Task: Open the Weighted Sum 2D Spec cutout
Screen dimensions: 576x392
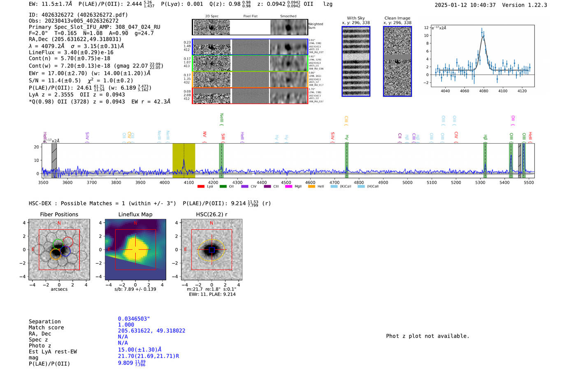Action: pyautogui.click(x=211, y=27)
